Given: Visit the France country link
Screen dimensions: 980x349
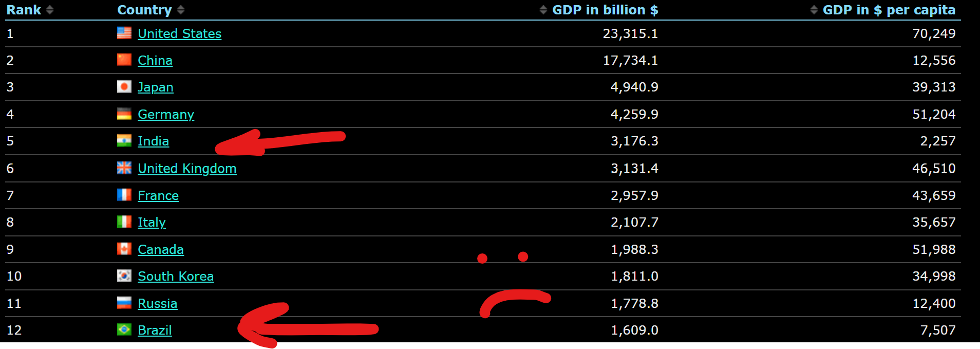Looking at the screenshot, I should 158,195.
